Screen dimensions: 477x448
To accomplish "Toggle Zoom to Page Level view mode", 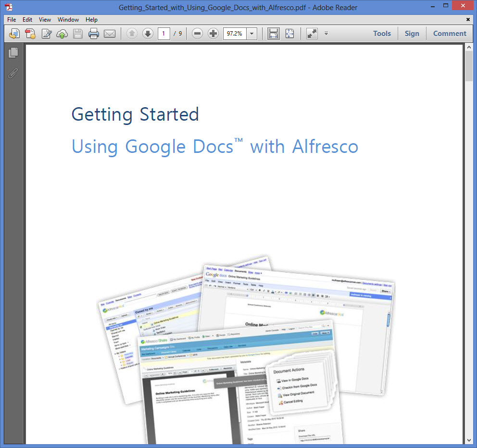I will tap(289, 34).
